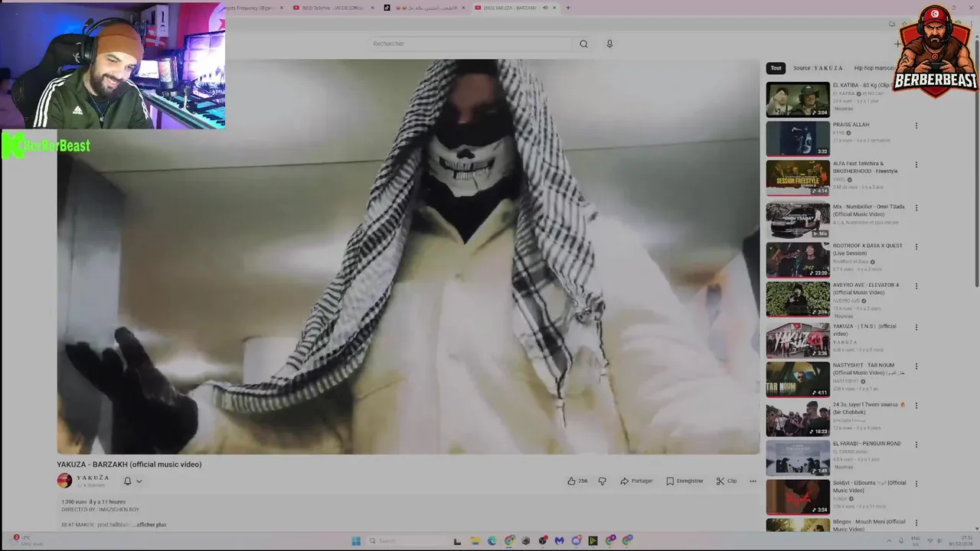
Task: Switch to the 'Tchiches - JACOB' browser tab
Action: pos(332,8)
